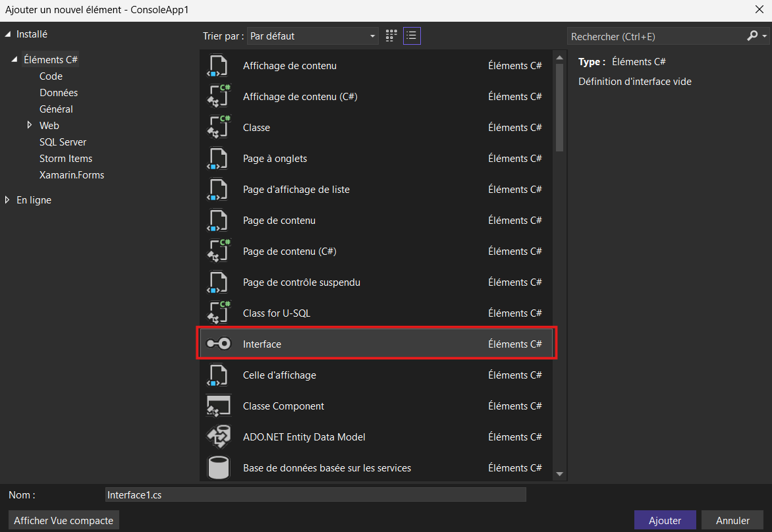Screen dimensions: 772x532
Task: Select Page à onglets template name
Action: point(275,159)
